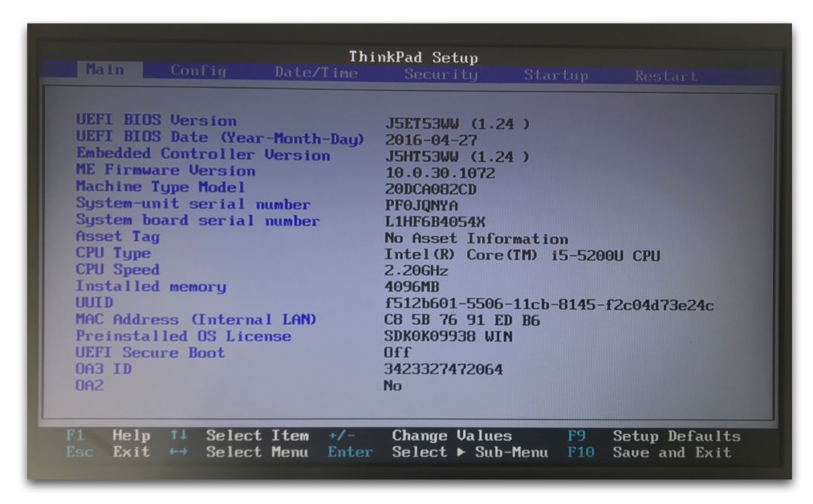Screen dimensions: 813x504
Task: Switch to the Date/Time tab
Action: [316, 72]
